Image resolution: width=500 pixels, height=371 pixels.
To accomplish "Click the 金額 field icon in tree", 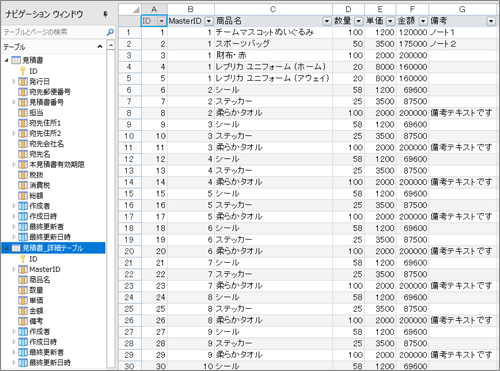I will (x=23, y=311).
